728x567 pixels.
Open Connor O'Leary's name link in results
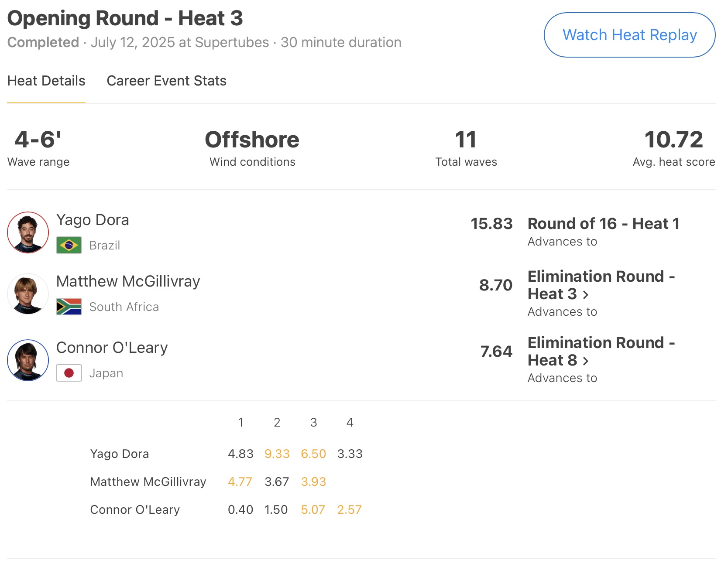[112, 348]
